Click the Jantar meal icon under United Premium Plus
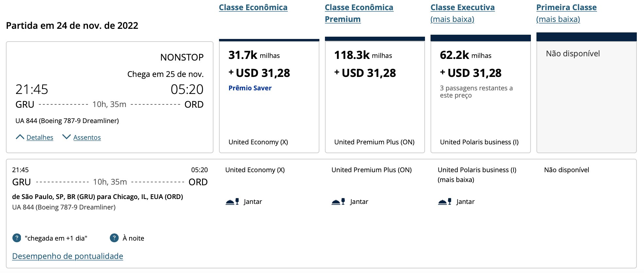The height and width of the screenshot is (273, 644). (x=338, y=202)
